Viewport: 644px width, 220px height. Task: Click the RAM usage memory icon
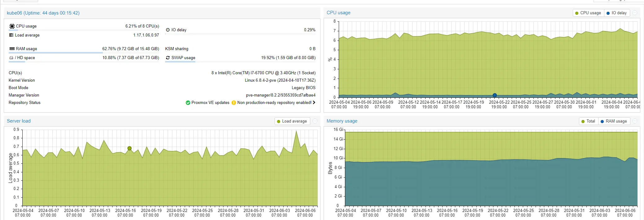(x=12, y=49)
